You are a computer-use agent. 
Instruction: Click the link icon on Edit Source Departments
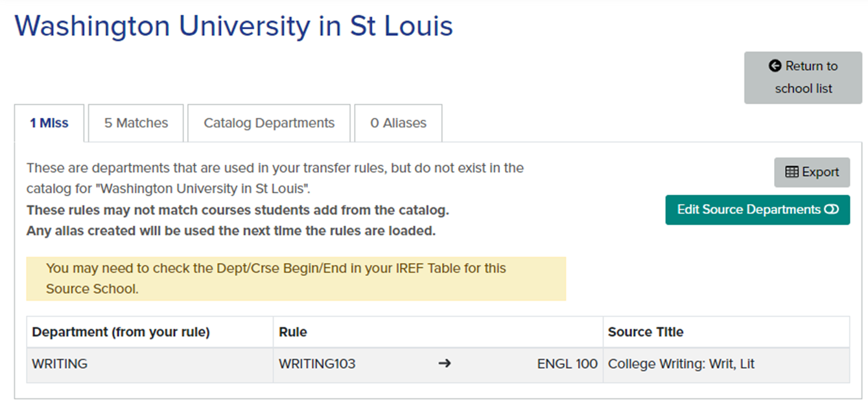click(832, 210)
